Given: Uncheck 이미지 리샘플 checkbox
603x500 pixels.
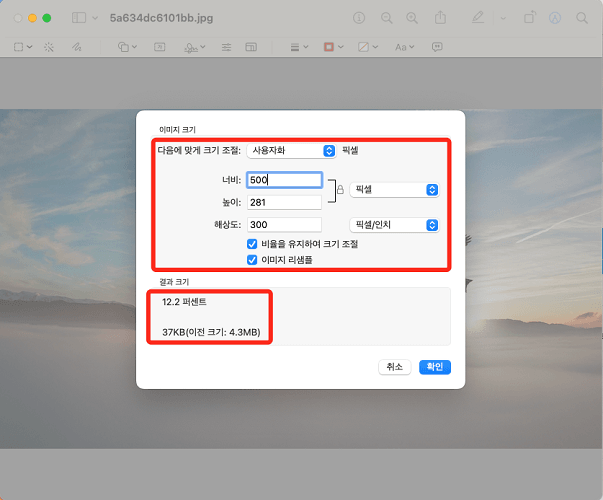Looking at the screenshot, I should point(252,260).
